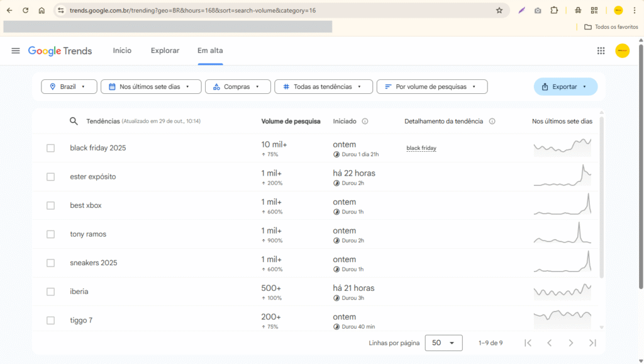This screenshot has height=364, width=644.
Task: Open the Compras category dropdown
Action: (x=238, y=86)
